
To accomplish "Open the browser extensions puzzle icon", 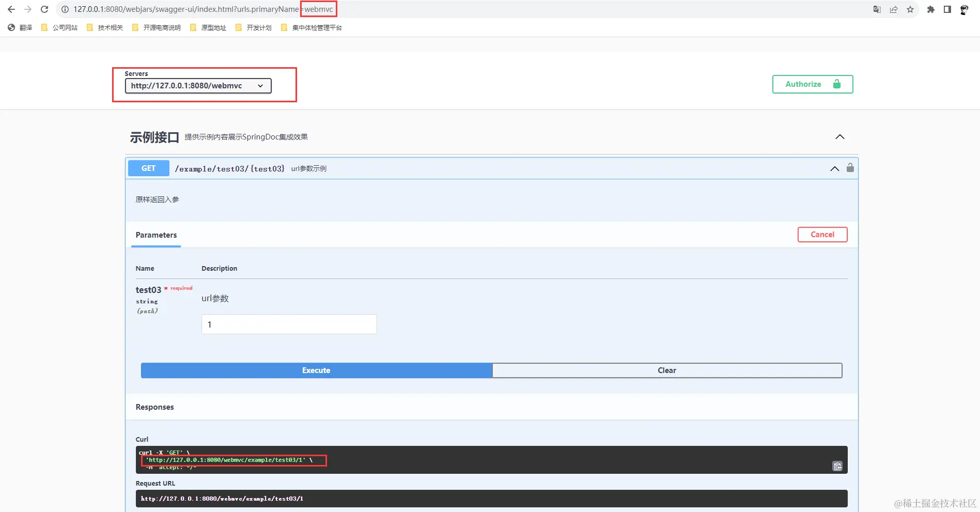I will tap(931, 9).
